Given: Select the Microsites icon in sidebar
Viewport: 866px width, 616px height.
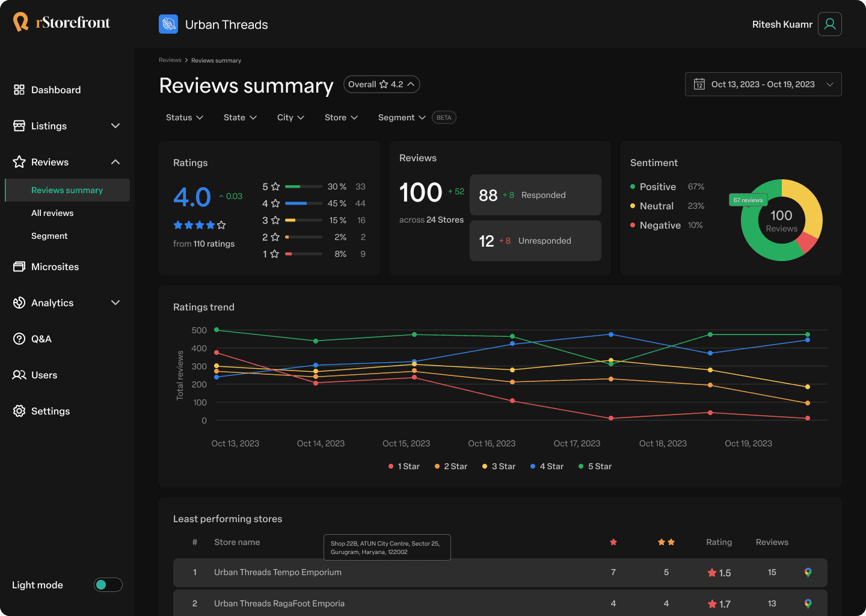Looking at the screenshot, I should click(19, 266).
